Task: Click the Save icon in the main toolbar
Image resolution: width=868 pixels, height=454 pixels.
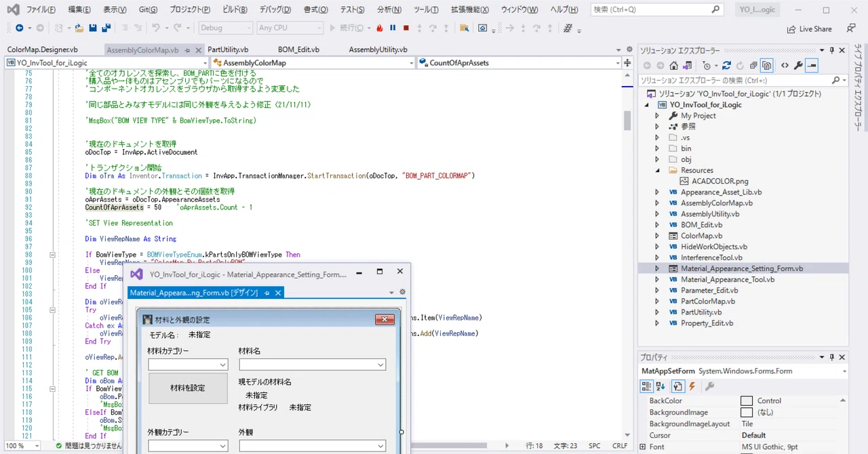Action: click(93, 28)
